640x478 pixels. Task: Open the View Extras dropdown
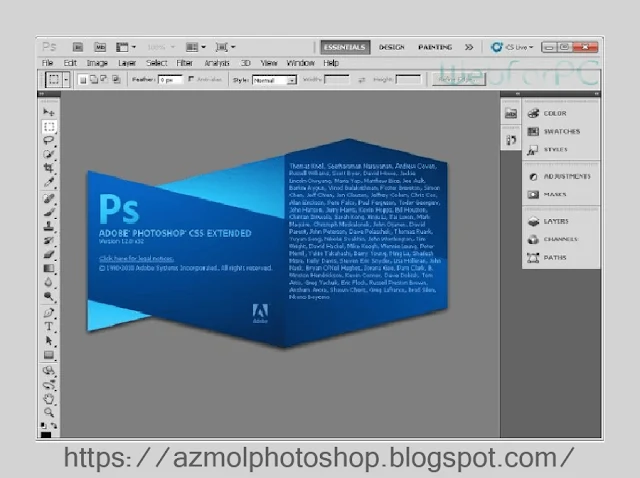125,47
